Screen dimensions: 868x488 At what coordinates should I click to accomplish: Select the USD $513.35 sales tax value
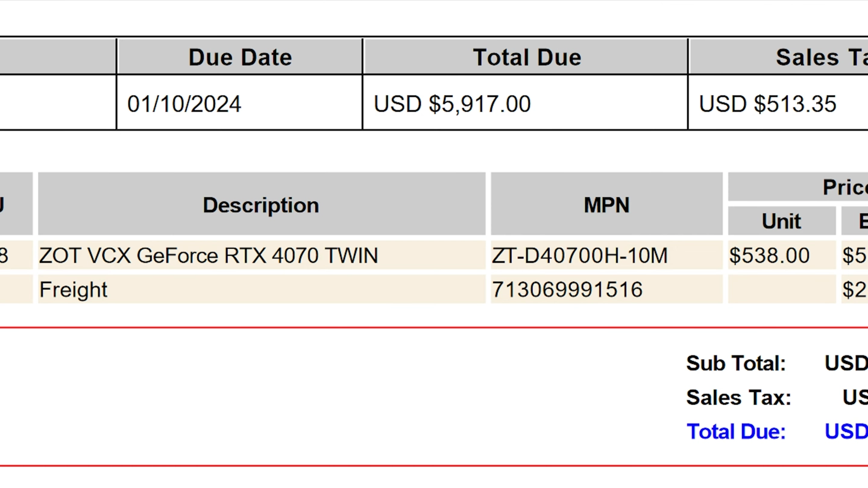(x=767, y=104)
